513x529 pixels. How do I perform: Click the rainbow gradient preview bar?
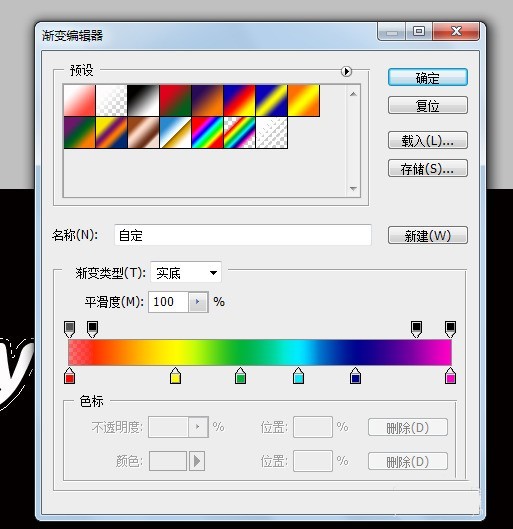click(260, 352)
